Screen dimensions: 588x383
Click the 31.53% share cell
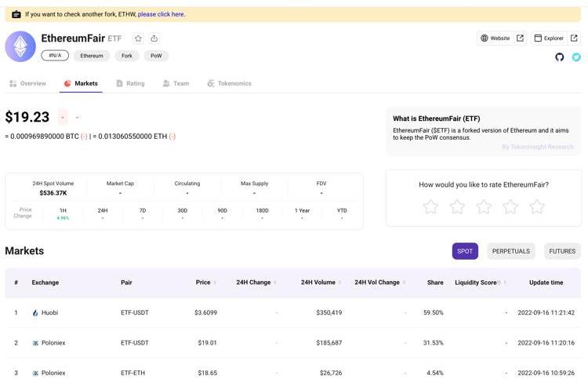pyautogui.click(x=433, y=343)
